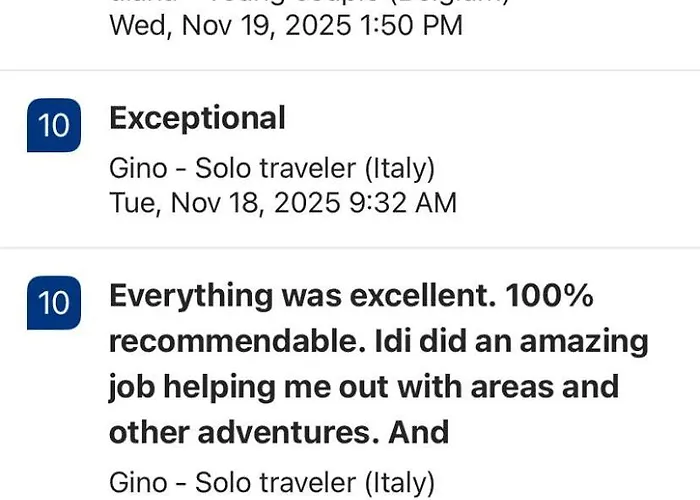Screen dimensions: 700x500
Task: Click the 9:32 AM timestamp
Action: (x=403, y=203)
